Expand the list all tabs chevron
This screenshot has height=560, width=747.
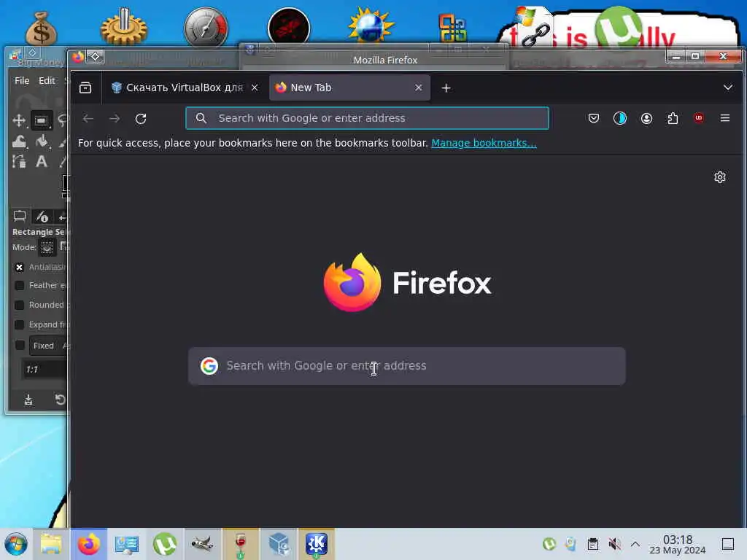pos(728,87)
